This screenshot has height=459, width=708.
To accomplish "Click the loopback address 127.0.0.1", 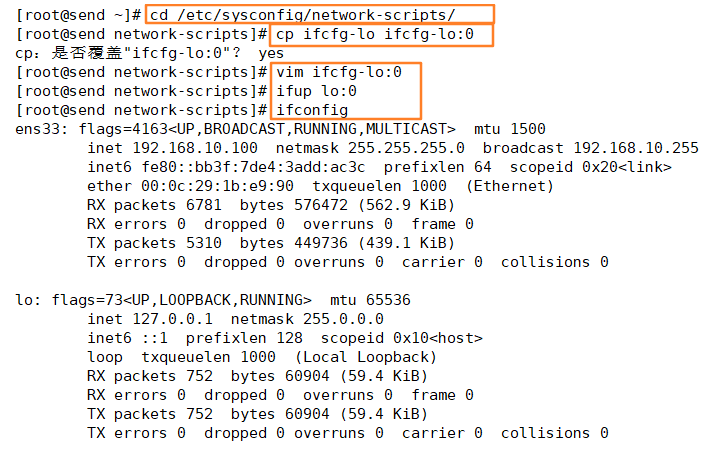I will [x=172, y=319].
